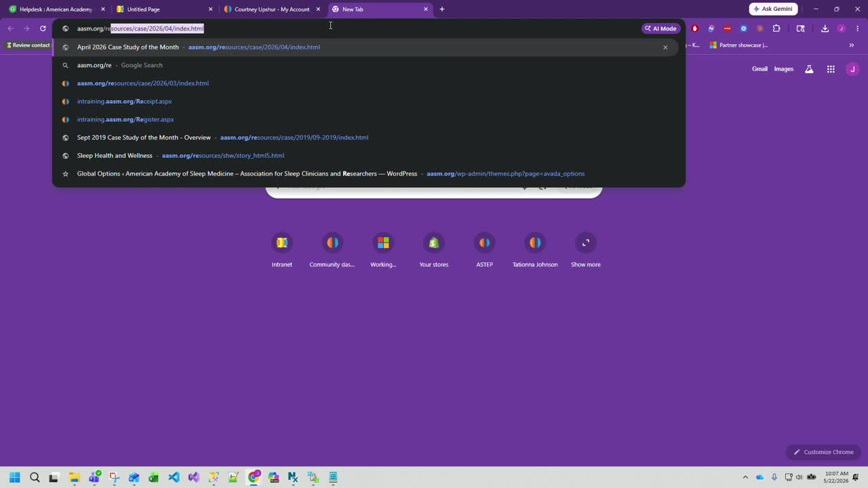Open the Intranet shortcut
The height and width of the screenshot is (488, 868).
click(282, 250)
